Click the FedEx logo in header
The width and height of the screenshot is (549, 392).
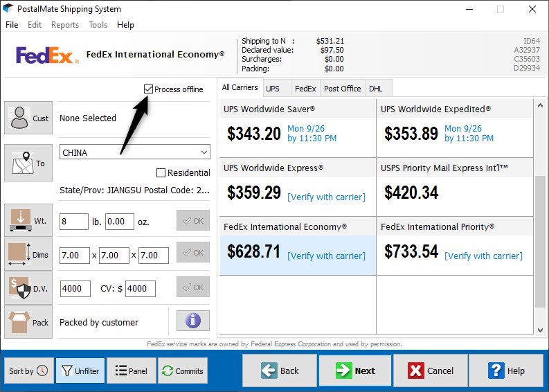47,55
